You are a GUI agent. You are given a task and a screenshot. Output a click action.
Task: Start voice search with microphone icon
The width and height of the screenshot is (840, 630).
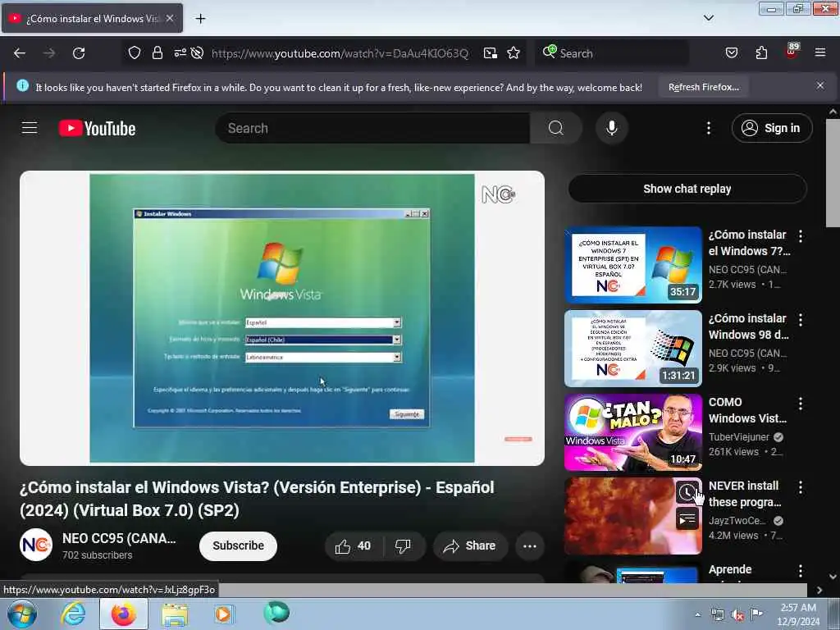pyautogui.click(x=611, y=128)
